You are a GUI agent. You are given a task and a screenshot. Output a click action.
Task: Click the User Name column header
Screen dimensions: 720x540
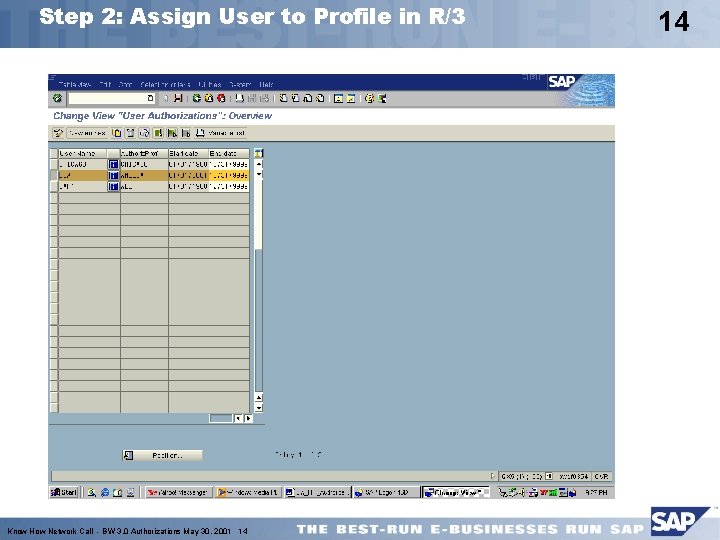pos(83,153)
